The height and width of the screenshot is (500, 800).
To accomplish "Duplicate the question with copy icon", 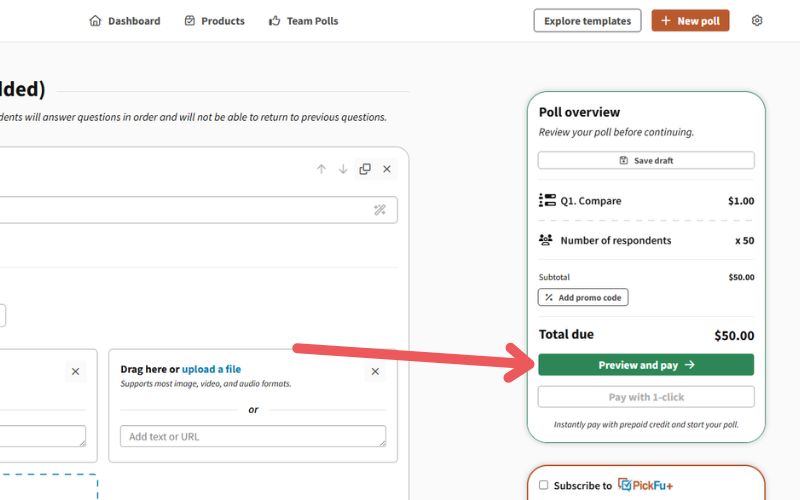I will [365, 169].
